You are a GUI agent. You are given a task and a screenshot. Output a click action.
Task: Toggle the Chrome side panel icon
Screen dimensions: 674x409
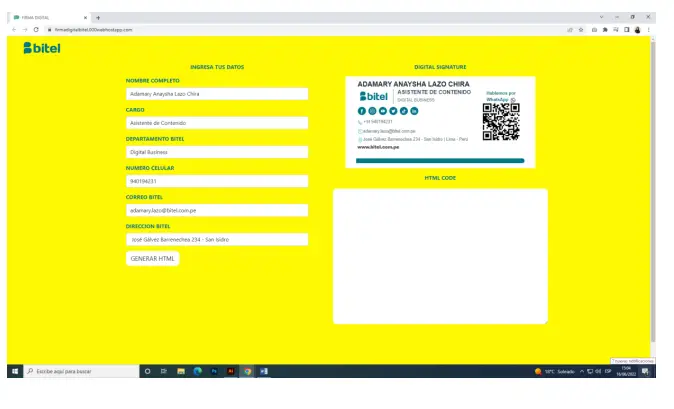[627, 30]
